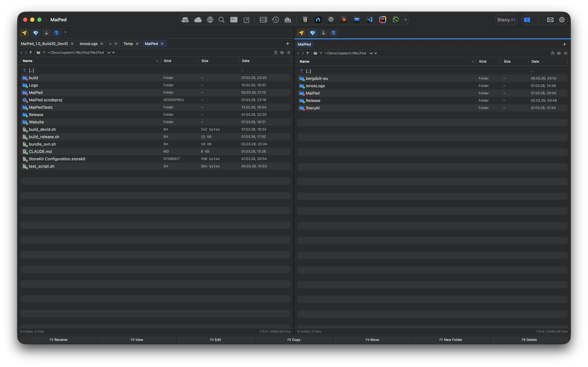Select the diamond volume icon in right pane
Viewport: 588px width, 367px height.
[313, 33]
